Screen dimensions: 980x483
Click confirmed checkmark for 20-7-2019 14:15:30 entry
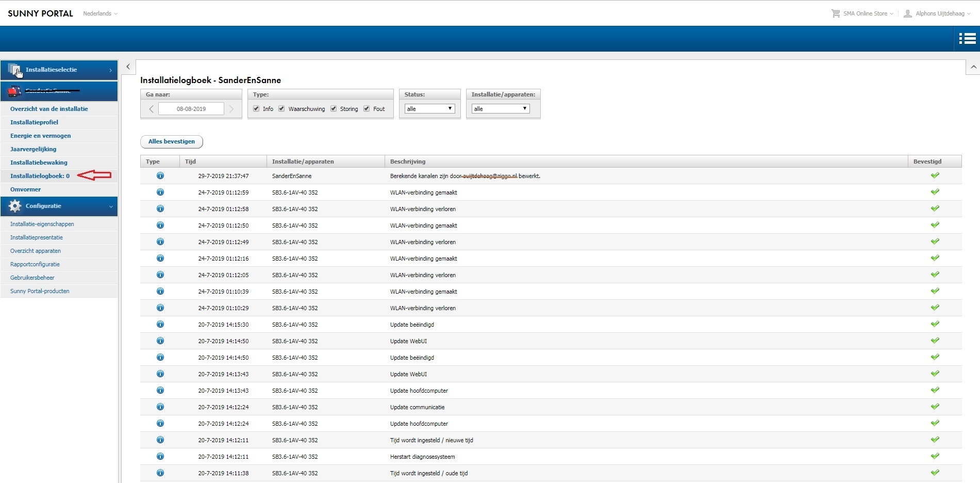click(x=935, y=324)
